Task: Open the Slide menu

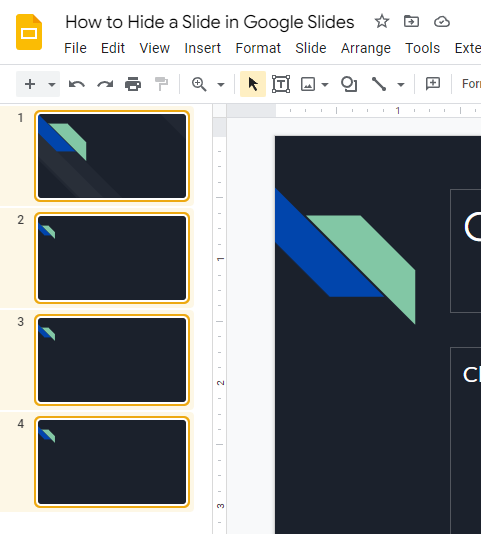Action: click(311, 48)
